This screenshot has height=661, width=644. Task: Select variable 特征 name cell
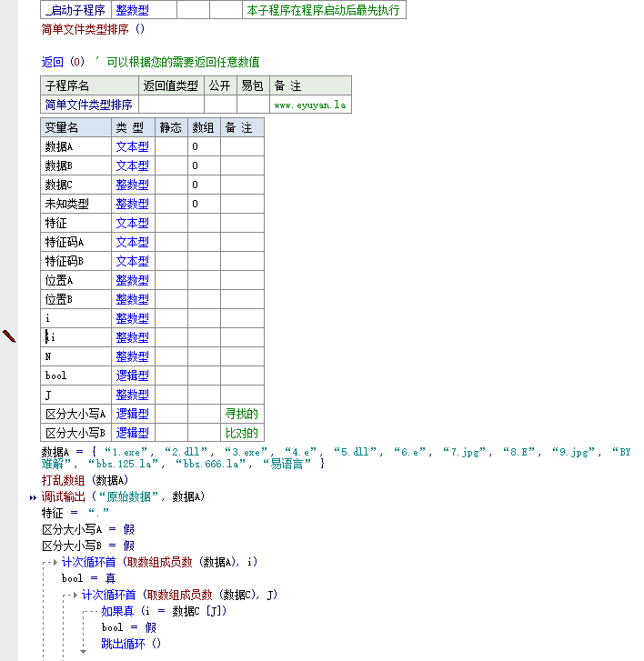pyautogui.click(x=75, y=223)
